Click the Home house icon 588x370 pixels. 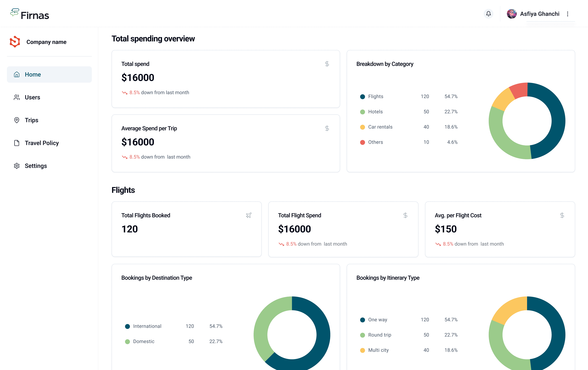[17, 74]
